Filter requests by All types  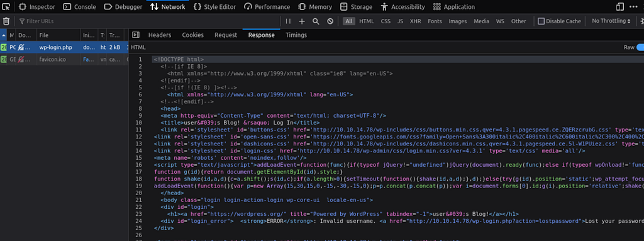click(348, 21)
